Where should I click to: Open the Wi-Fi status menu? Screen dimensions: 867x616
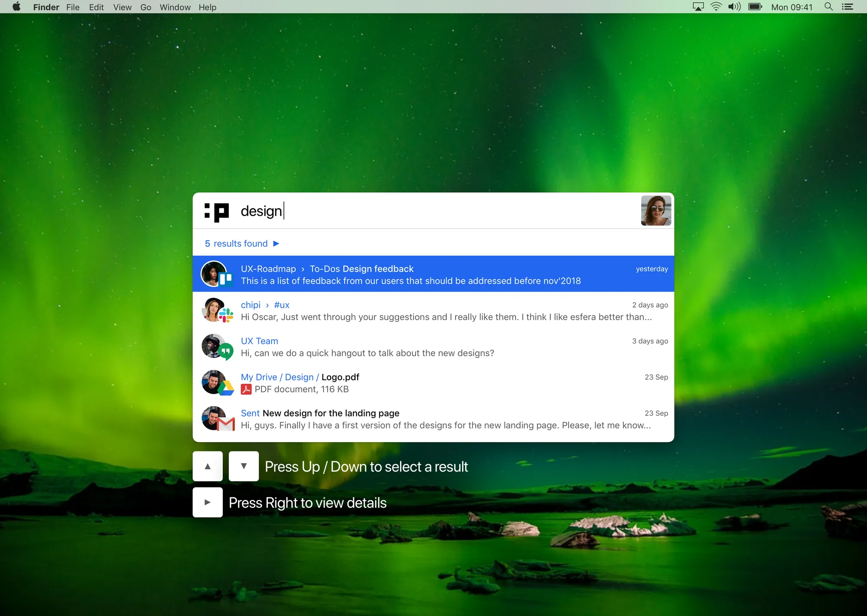click(x=716, y=7)
